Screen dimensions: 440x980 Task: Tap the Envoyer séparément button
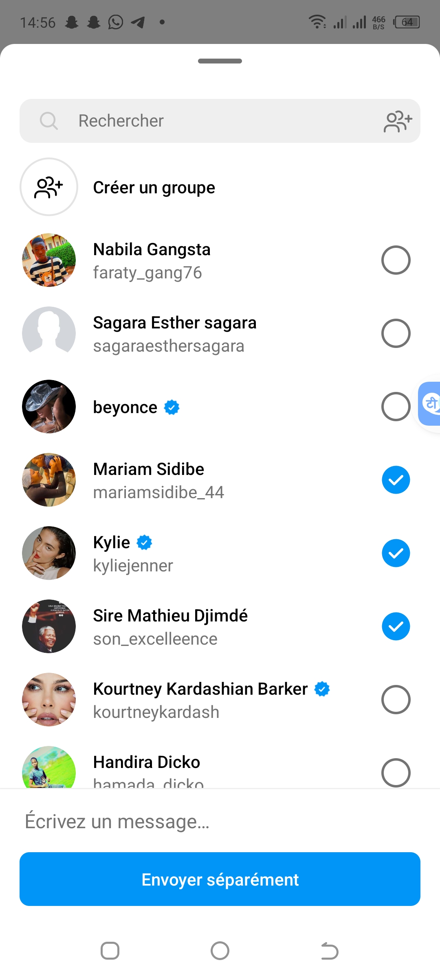(x=220, y=879)
